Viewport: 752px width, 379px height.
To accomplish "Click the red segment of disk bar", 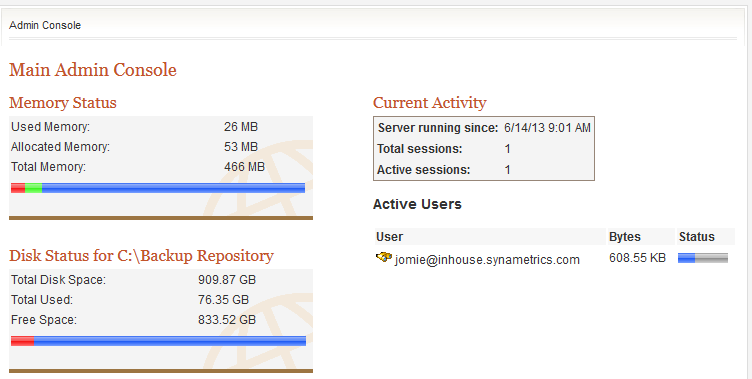I will (23, 341).
